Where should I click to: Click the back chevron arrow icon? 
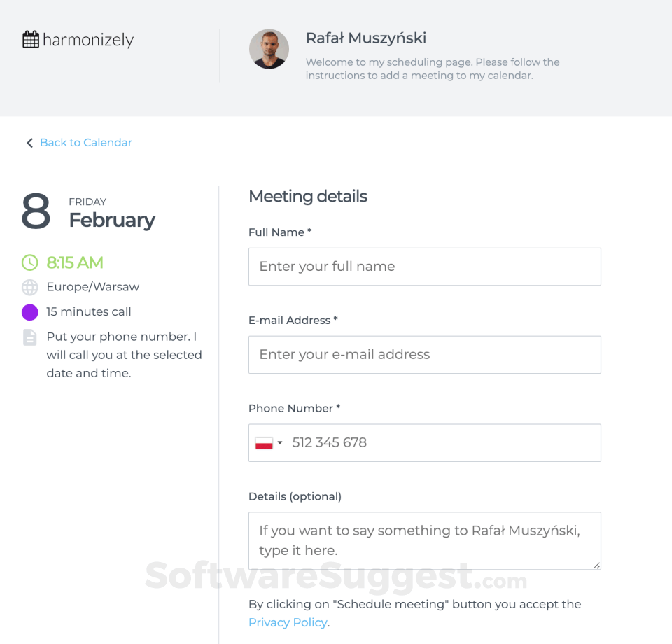tap(29, 143)
